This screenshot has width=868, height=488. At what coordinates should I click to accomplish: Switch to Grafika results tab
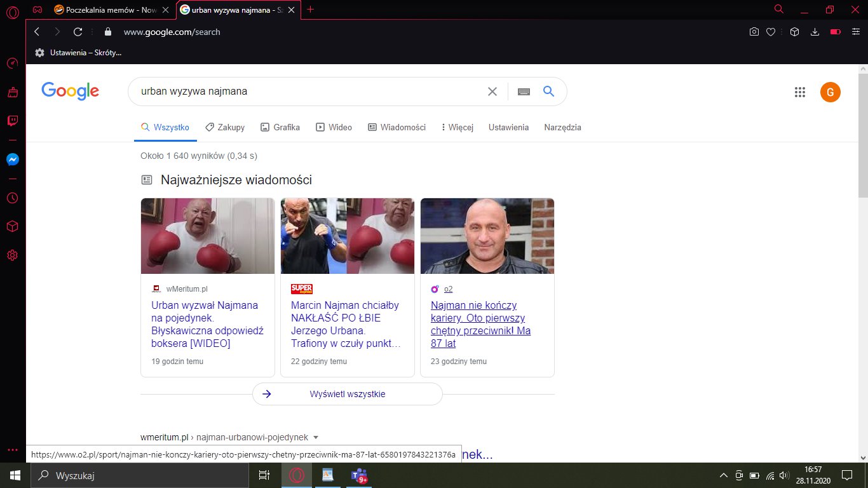[280, 127]
